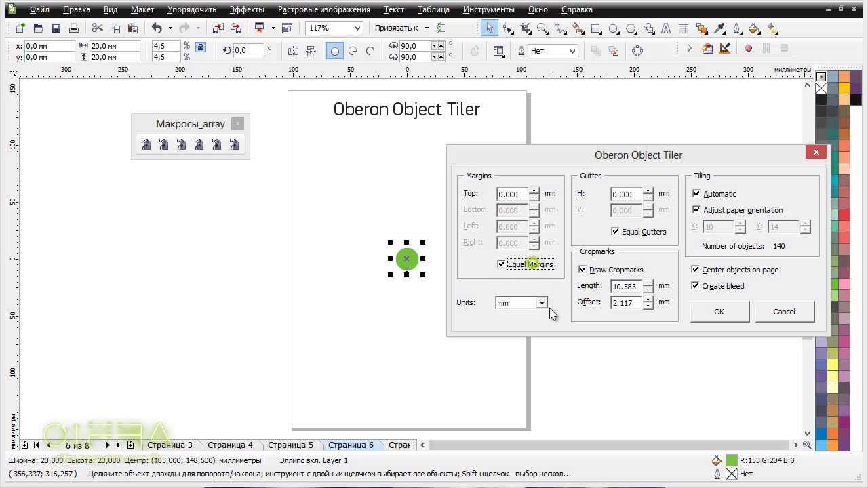This screenshot has width=868, height=488.
Task: Create a new document
Action: pyautogui.click(x=20, y=28)
